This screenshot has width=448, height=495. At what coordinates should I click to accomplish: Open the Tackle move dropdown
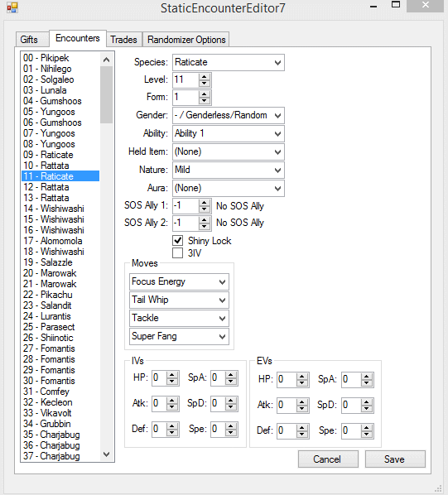coord(179,318)
